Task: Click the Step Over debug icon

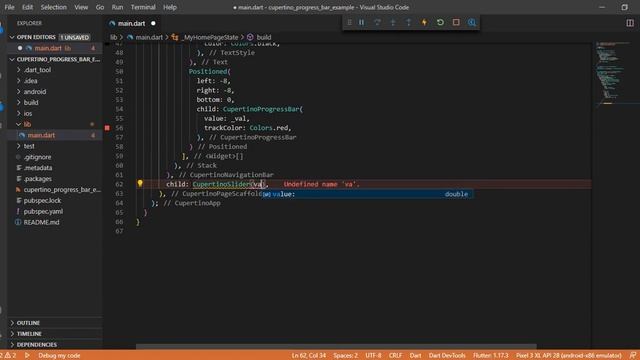Action: (x=377, y=22)
